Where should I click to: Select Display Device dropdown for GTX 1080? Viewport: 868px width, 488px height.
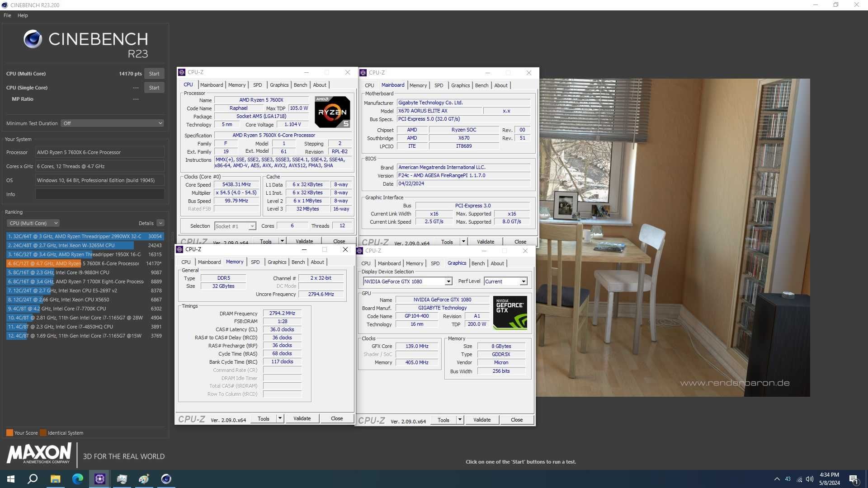(x=406, y=281)
